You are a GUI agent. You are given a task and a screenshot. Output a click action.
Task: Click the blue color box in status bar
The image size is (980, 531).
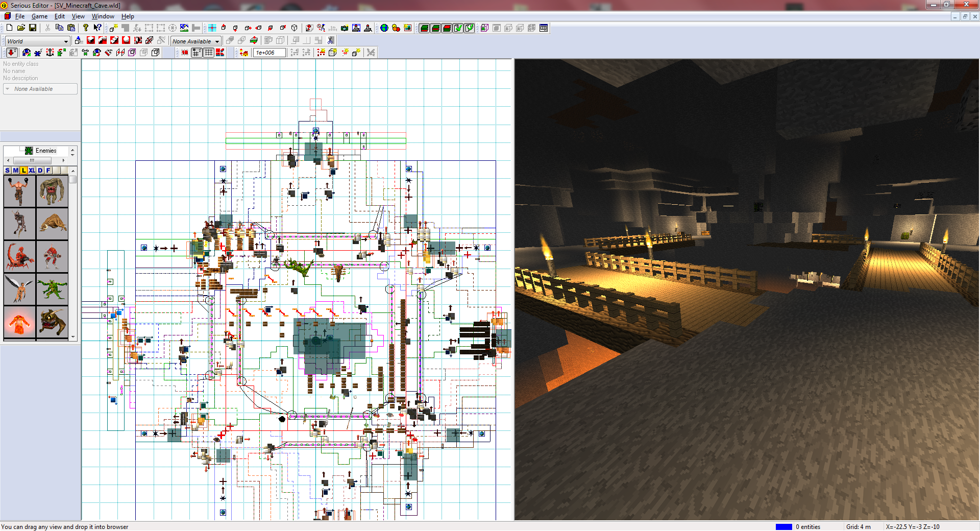783,527
